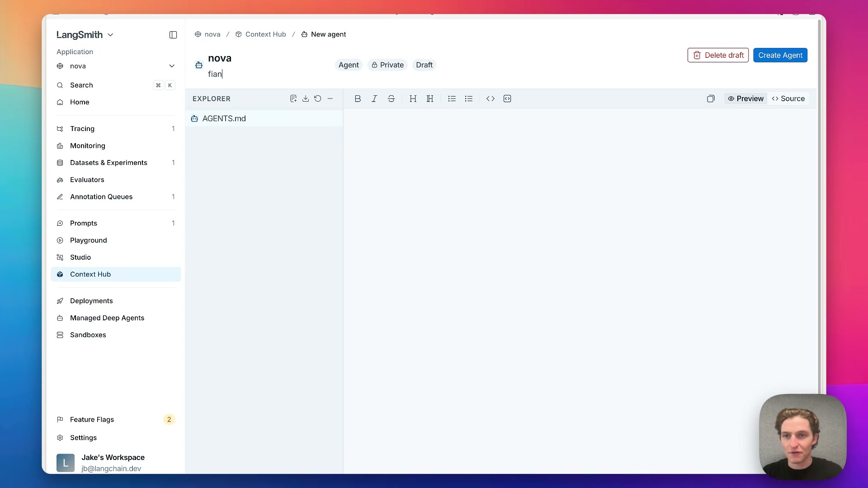Click the jb@langchain.dev email text
Screen dimensions: 868x488
coord(111,469)
